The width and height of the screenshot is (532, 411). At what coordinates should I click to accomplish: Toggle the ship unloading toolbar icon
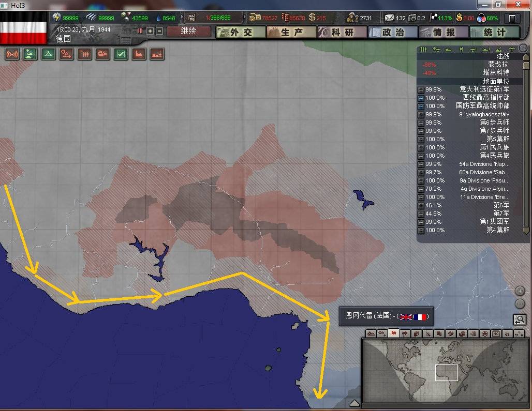pos(157,54)
